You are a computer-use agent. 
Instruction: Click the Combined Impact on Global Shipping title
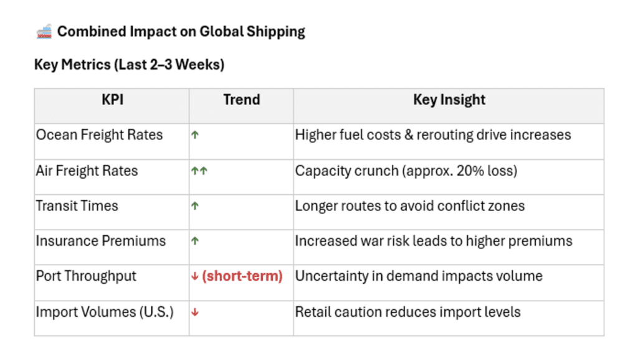tap(181, 32)
